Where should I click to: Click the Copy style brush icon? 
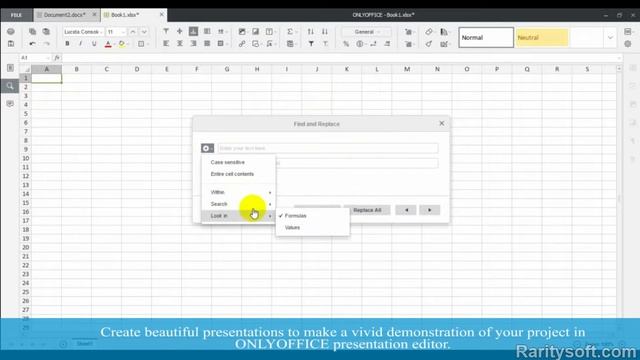(428, 43)
